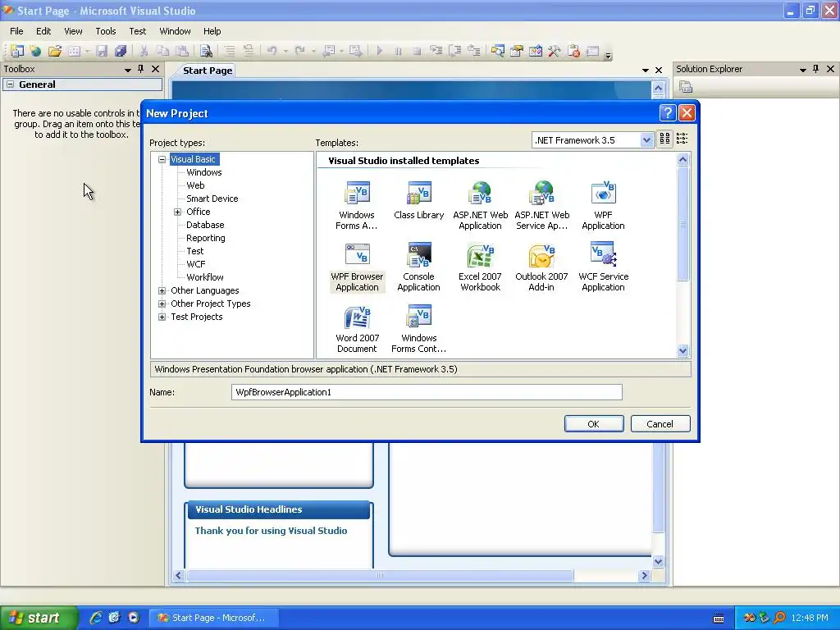Open the New Project help button
This screenshot has width=840, height=630.
click(668, 113)
